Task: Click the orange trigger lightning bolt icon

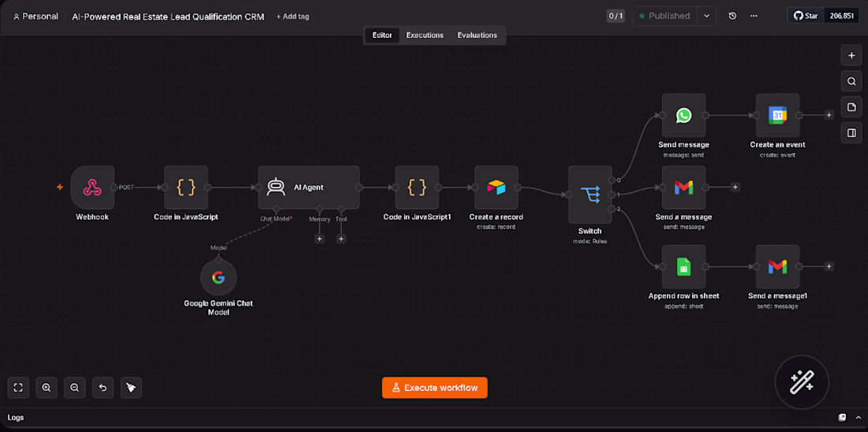Action: [x=60, y=188]
